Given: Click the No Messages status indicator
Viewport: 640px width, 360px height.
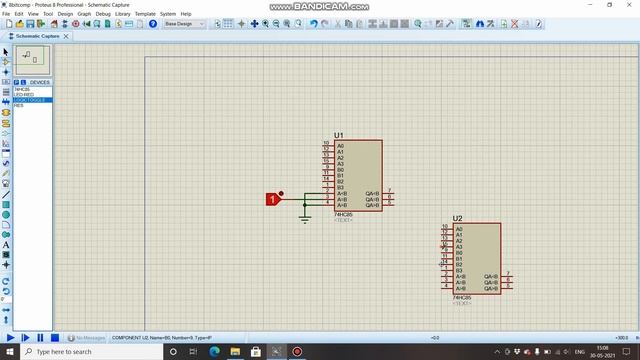Looking at the screenshot, I should coord(87,338).
